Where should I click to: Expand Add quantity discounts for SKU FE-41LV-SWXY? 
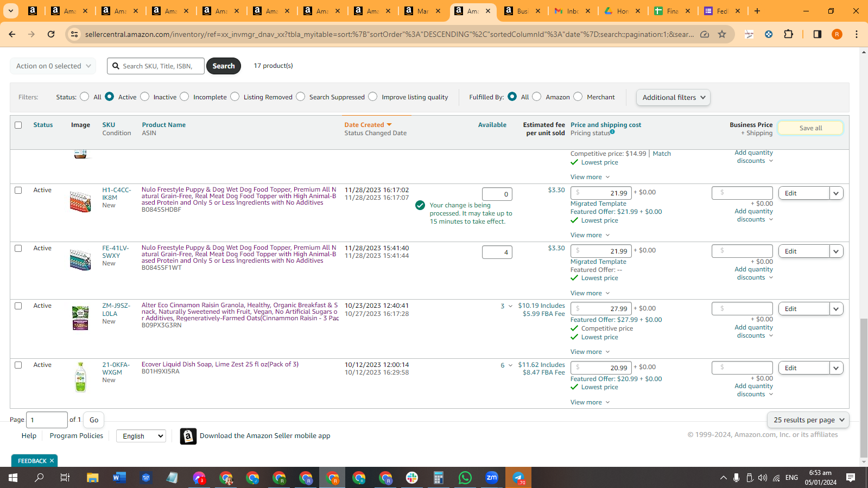(754, 274)
